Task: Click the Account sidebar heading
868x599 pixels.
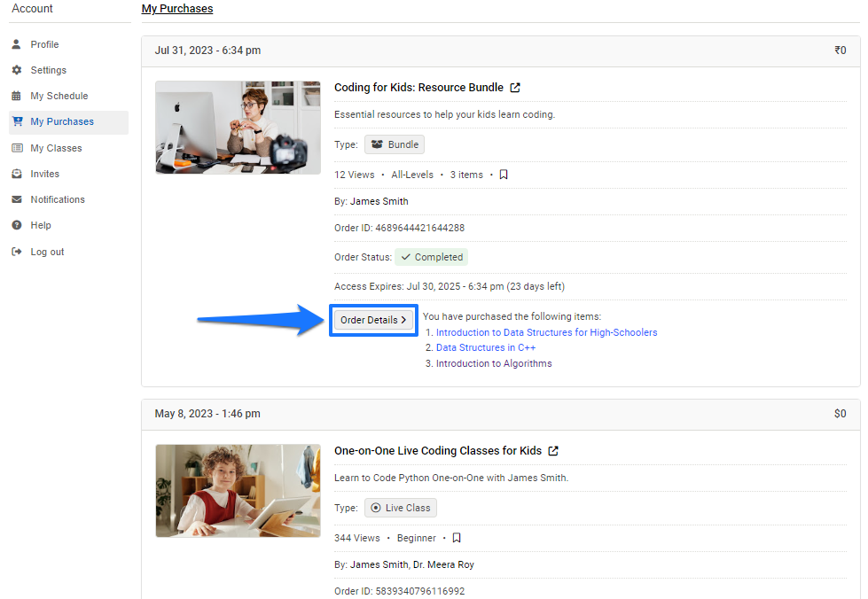Action: click(32, 9)
